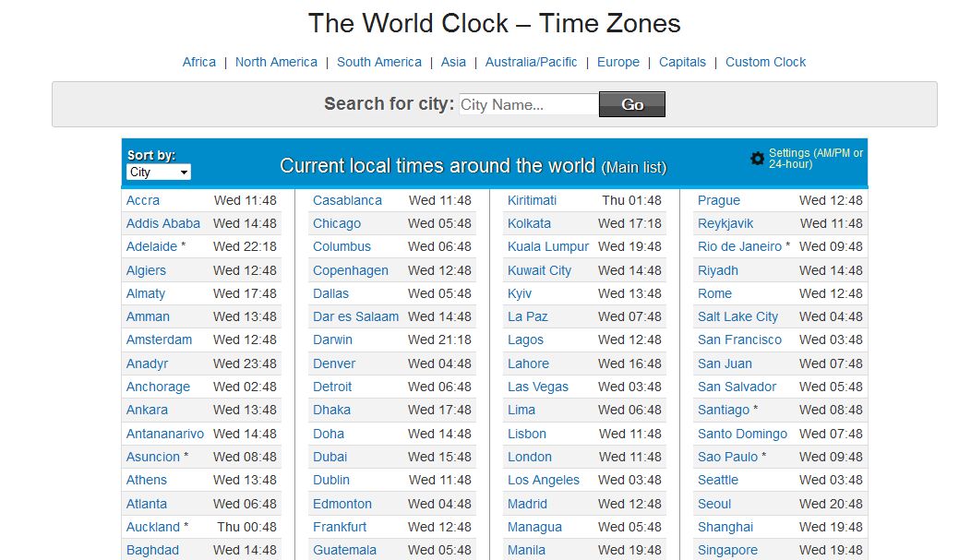959x560 pixels.
Task: Open the Australia/Pacific region
Action: (x=532, y=62)
